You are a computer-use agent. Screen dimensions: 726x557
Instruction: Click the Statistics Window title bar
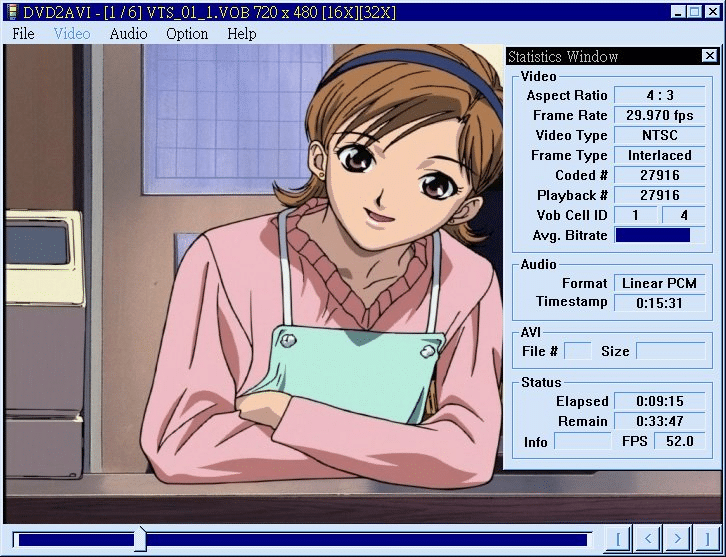[603, 56]
